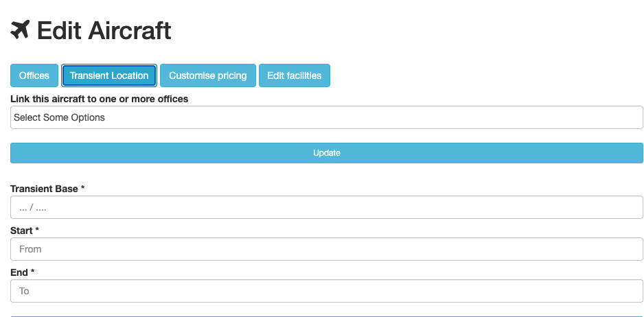The height and width of the screenshot is (317, 644).
Task: Click the asterisk next to Transient Base
Action: [x=82, y=189]
